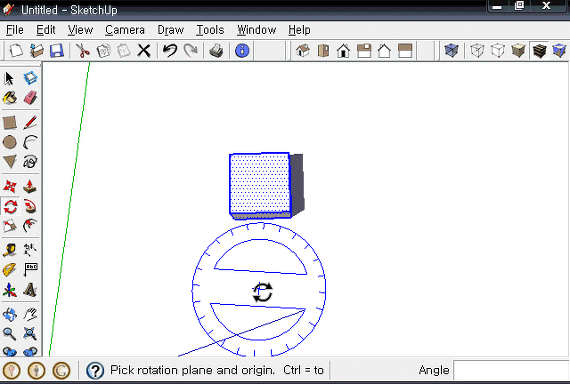Open the Tools menu
Viewport: 570px width, 384px height.
pyautogui.click(x=210, y=30)
